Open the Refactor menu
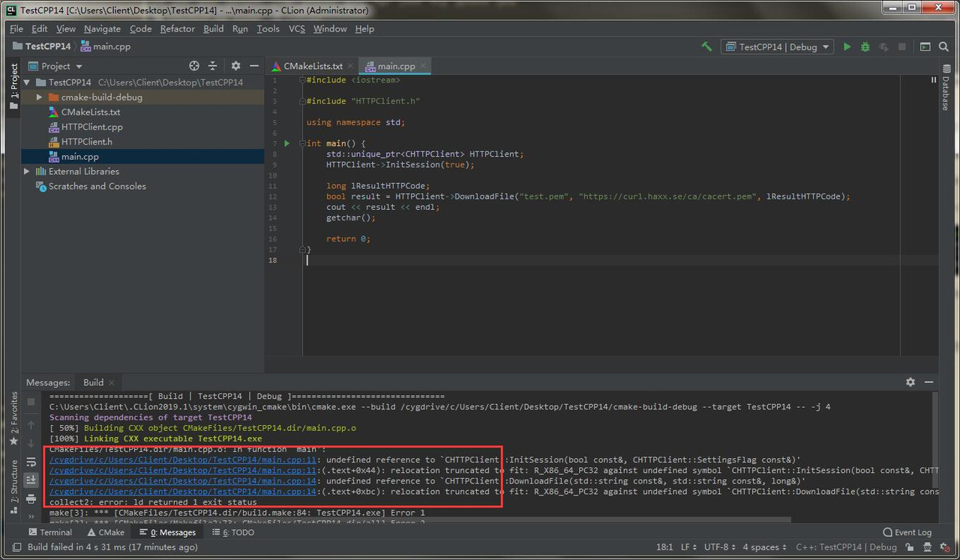 [177, 28]
